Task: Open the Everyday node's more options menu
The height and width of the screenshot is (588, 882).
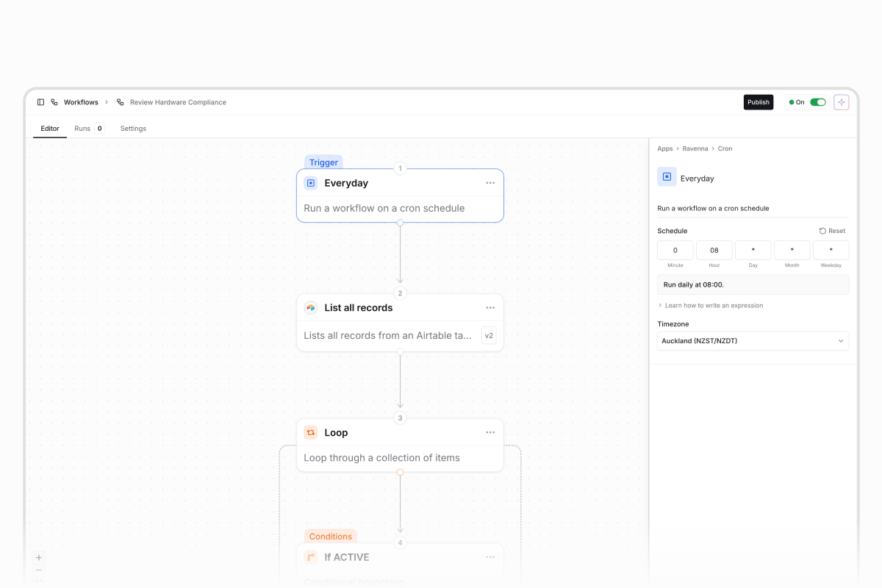Action: coord(490,183)
